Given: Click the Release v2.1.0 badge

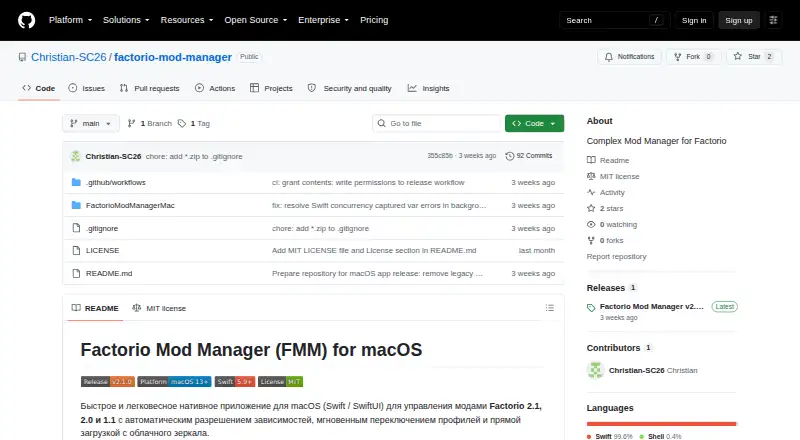Looking at the screenshot, I should 108,381.
